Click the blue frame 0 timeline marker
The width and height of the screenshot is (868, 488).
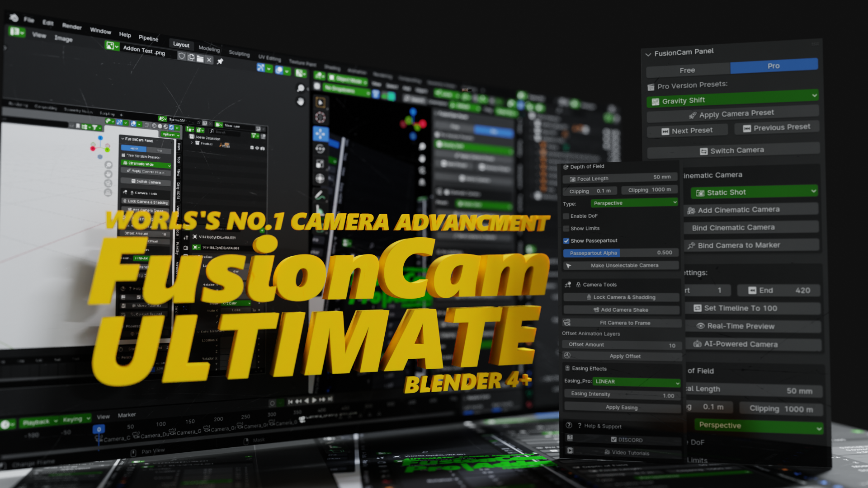point(99,429)
